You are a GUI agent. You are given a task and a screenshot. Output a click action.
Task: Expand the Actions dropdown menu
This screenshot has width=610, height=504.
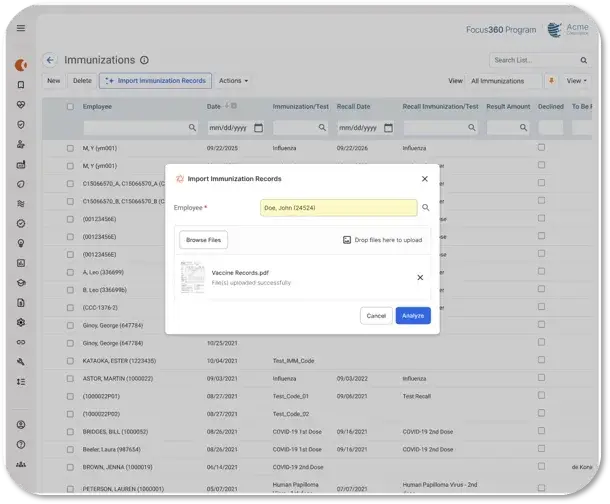233,80
